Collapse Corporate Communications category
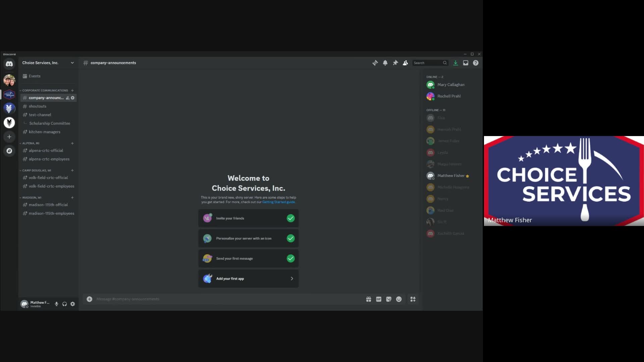Screen dimensions: 644x362 tap(45, 90)
